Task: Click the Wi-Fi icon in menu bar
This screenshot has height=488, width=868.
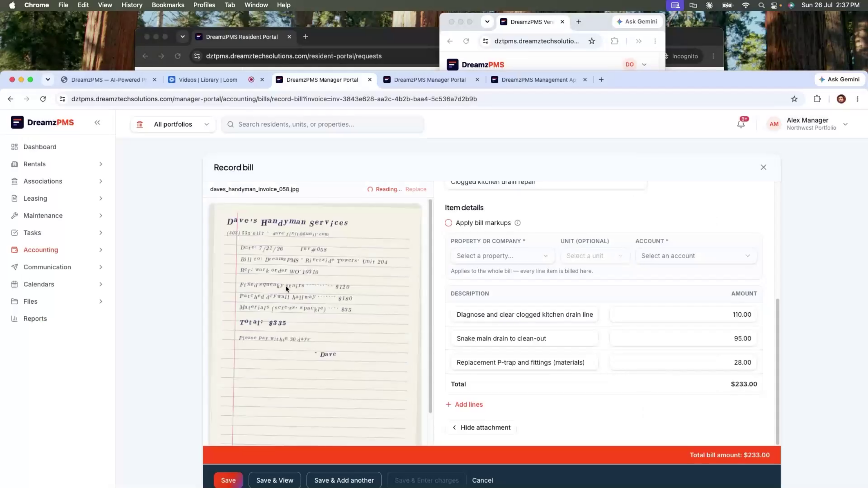Action: point(745,5)
